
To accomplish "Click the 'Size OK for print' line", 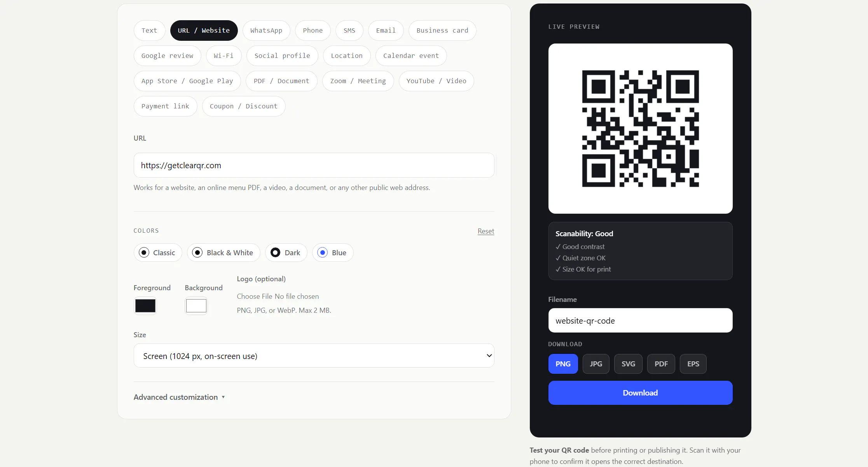I will pos(583,269).
